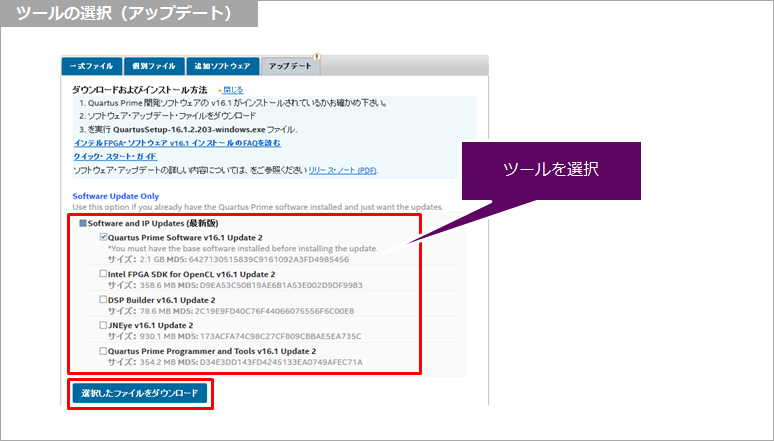Switch to the 個別ファイル tab
This screenshot has height=441, width=774.
154,66
